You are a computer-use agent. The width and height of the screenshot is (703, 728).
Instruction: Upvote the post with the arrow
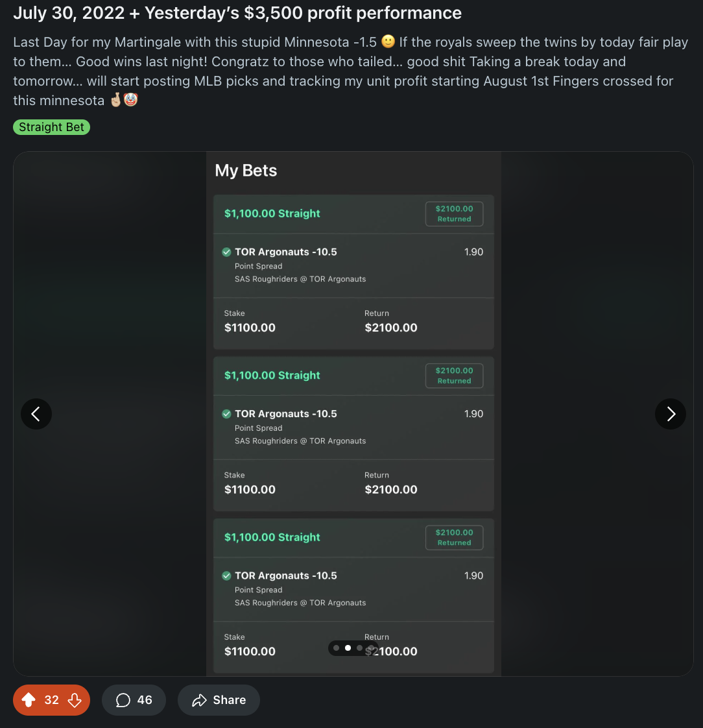click(x=29, y=699)
